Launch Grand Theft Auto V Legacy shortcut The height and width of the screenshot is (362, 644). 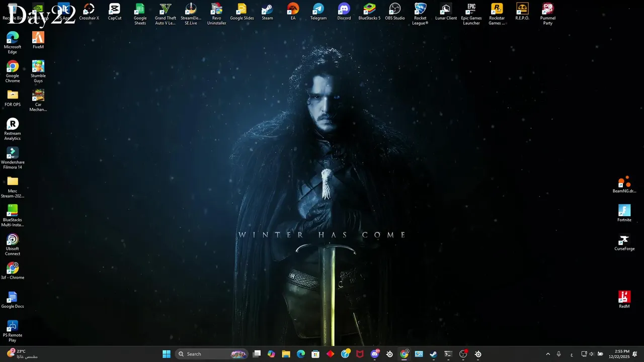click(166, 14)
